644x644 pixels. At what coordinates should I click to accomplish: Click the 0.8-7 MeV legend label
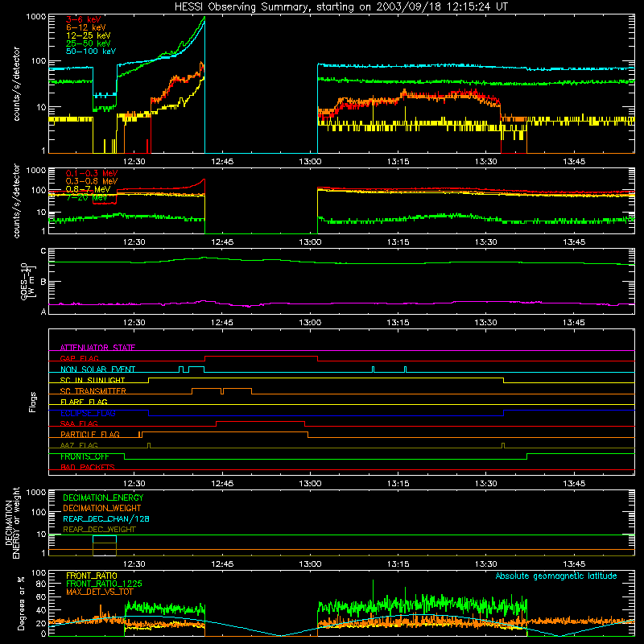[88, 189]
